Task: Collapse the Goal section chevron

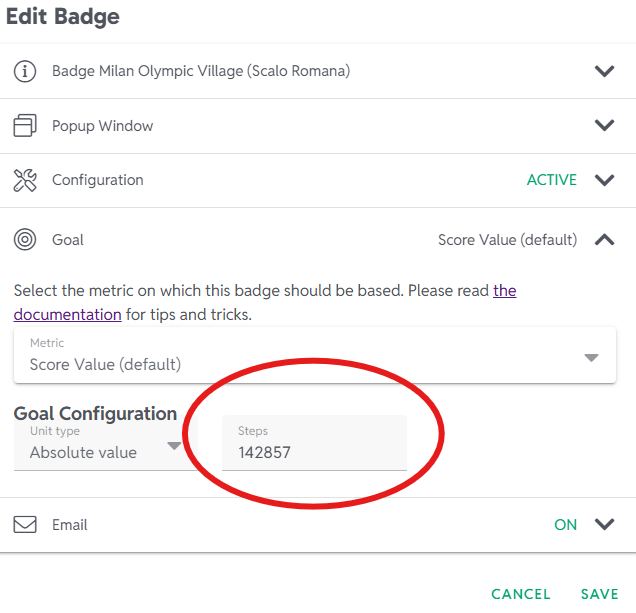Action: point(604,240)
